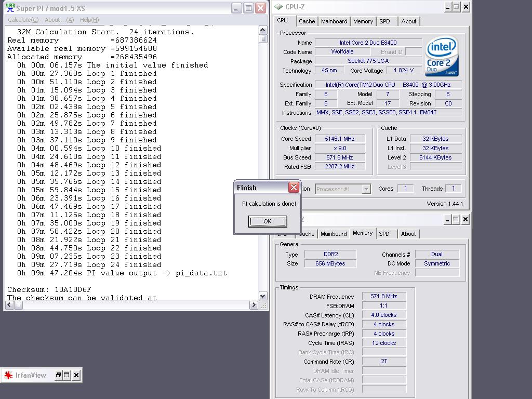This screenshot has height=399, width=532.
Task: Click the Bus Speed 571.8 MHz field
Action: pyautogui.click(x=340, y=157)
